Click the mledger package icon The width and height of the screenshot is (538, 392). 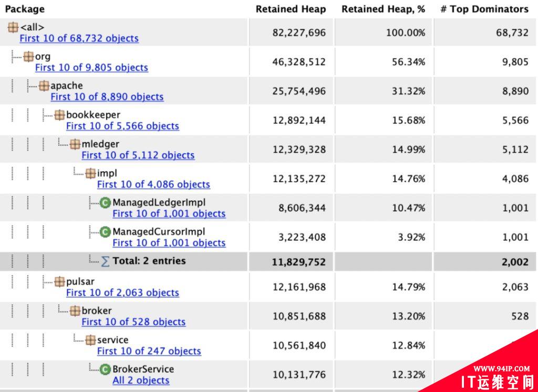click(x=75, y=144)
